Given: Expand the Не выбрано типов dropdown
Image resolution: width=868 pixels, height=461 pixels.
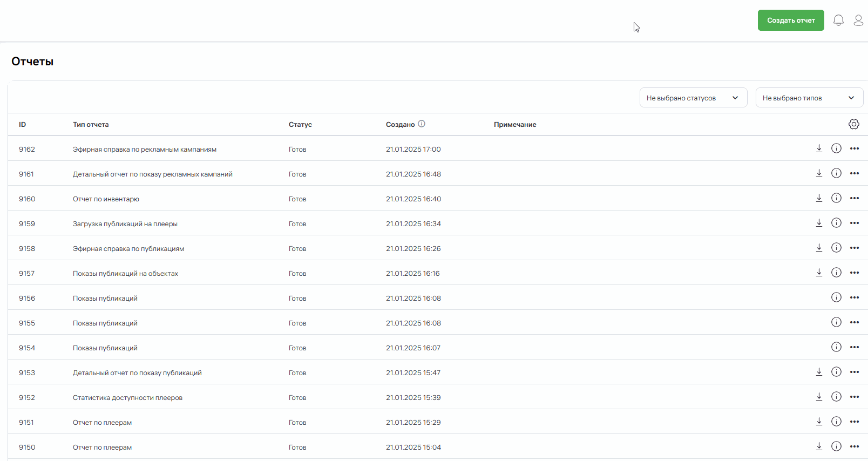Looking at the screenshot, I should click(809, 98).
